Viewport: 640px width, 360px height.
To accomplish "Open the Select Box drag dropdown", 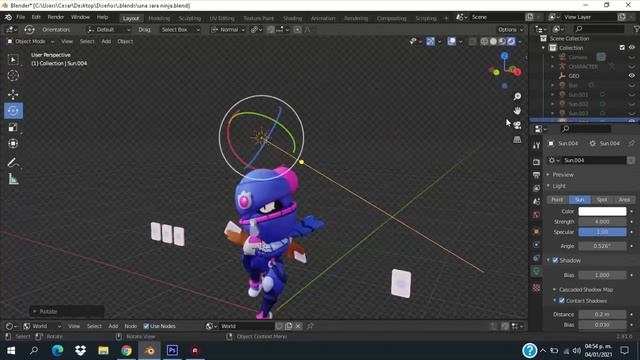I will pos(180,29).
